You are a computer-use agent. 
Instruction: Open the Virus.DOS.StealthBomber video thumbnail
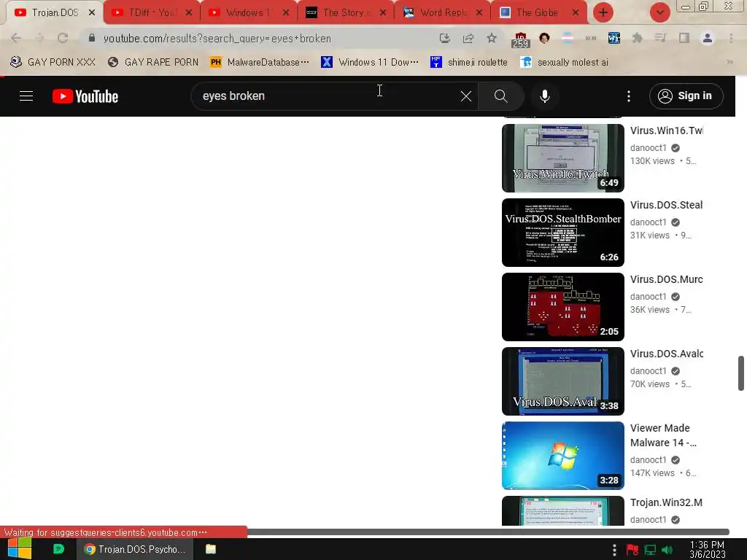click(x=562, y=233)
